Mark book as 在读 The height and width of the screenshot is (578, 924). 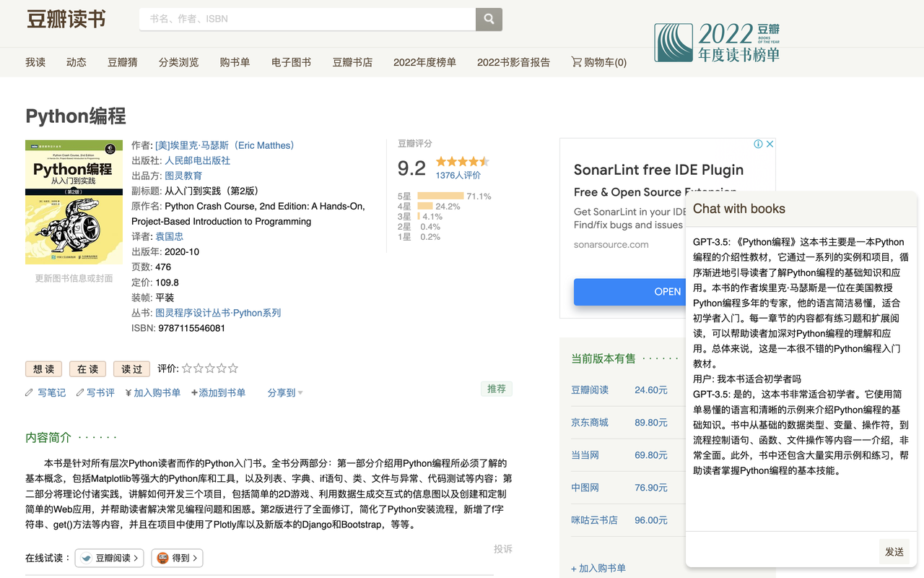point(88,369)
